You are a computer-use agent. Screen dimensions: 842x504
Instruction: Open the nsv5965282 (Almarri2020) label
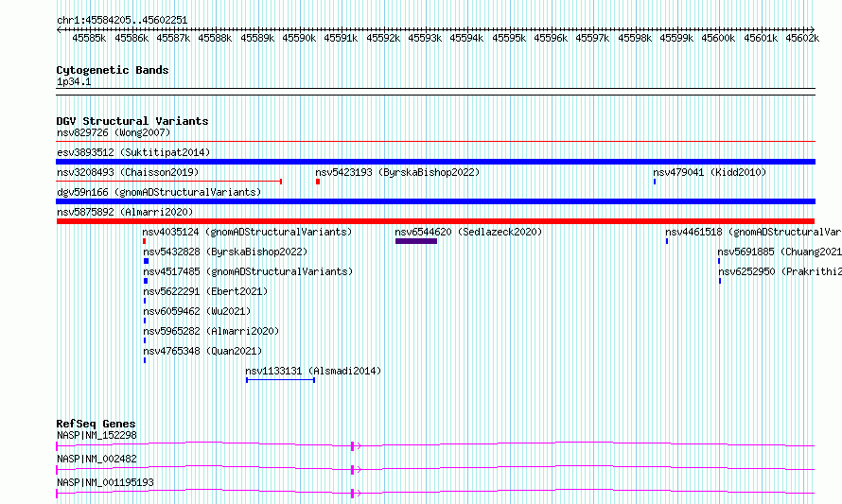tap(211, 331)
